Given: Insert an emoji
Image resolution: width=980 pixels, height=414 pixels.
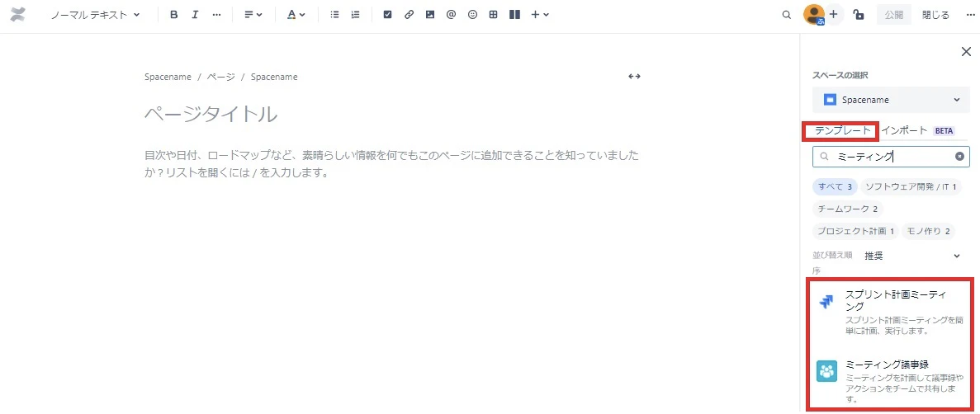Looking at the screenshot, I should point(472,15).
